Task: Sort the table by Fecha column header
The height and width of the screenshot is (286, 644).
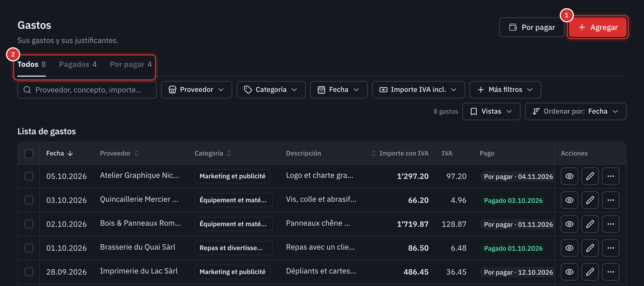Action: pos(60,153)
